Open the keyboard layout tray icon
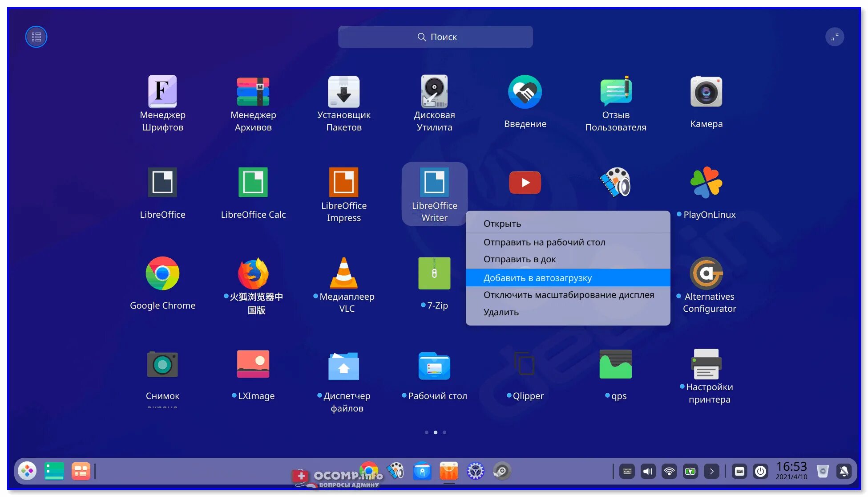The width and height of the screenshot is (868, 497). [x=627, y=471]
